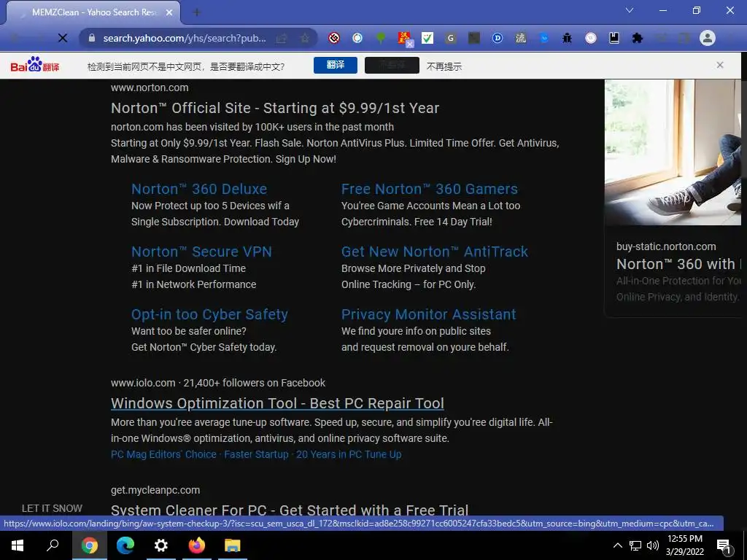The height and width of the screenshot is (560, 747).
Task: Open the volume speaker tray icon
Action: point(653,545)
